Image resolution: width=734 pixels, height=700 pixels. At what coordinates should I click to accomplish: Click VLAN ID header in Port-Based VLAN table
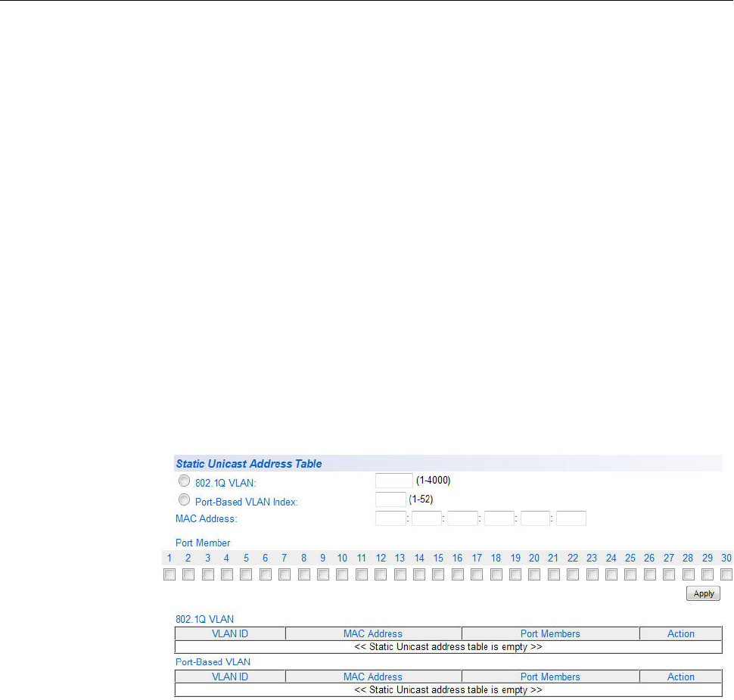pyautogui.click(x=230, y=677)
